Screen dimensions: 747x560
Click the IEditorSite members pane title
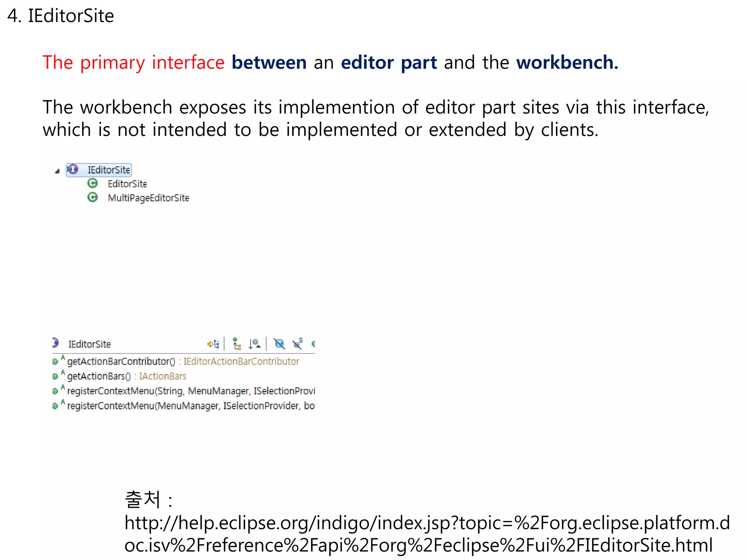[89, 344]
